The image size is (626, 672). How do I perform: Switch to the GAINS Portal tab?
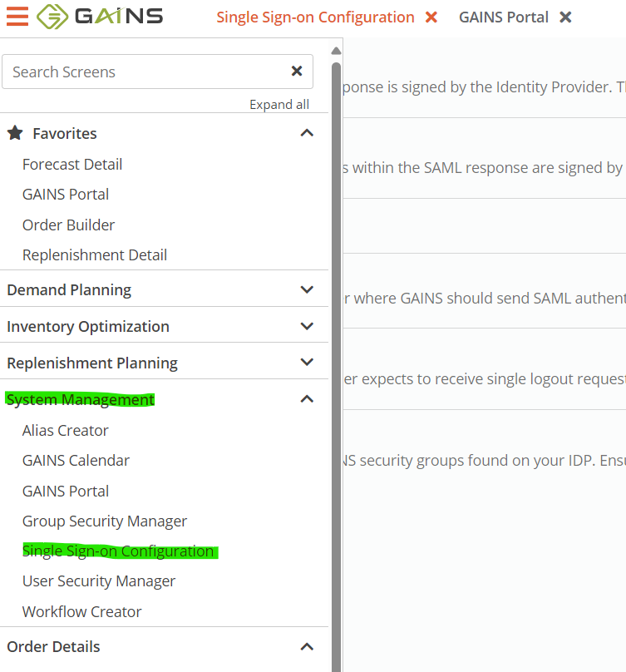pyautogui.click(x=504, y=17)
